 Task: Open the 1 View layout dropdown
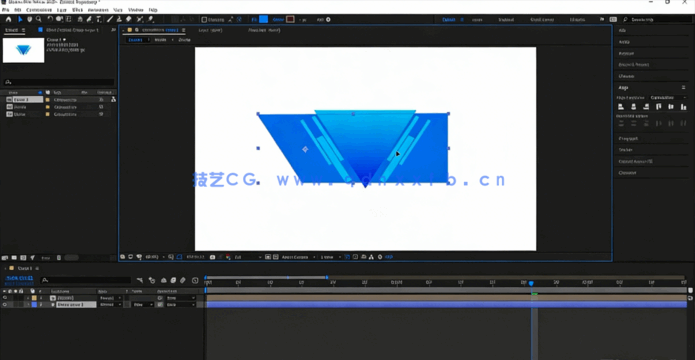click(330, 257)
